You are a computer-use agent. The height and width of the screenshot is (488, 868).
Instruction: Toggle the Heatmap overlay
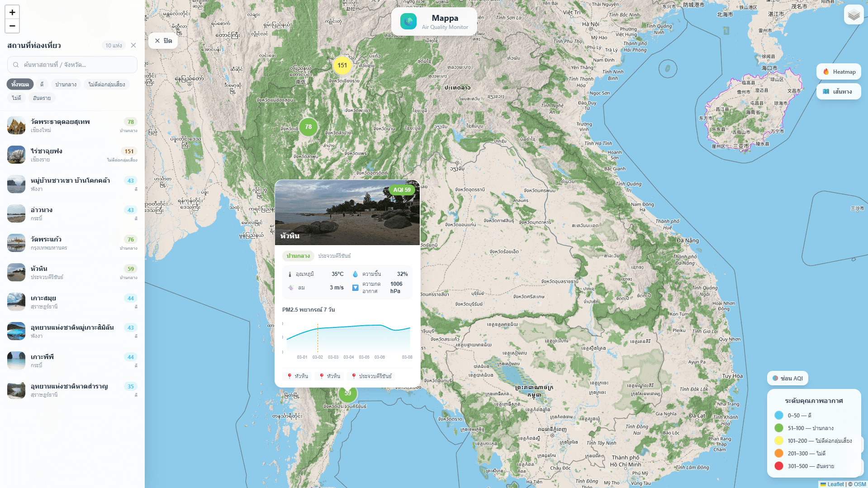839,72
